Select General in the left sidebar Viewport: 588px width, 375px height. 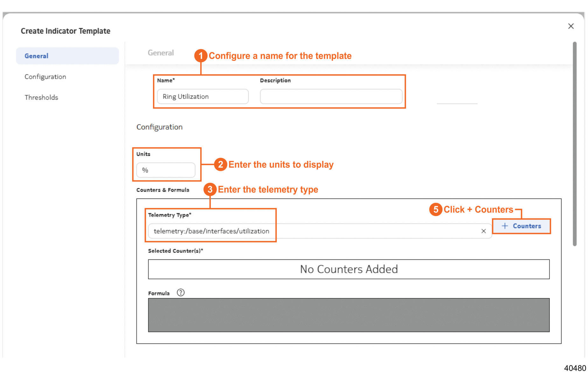point(67,56)
